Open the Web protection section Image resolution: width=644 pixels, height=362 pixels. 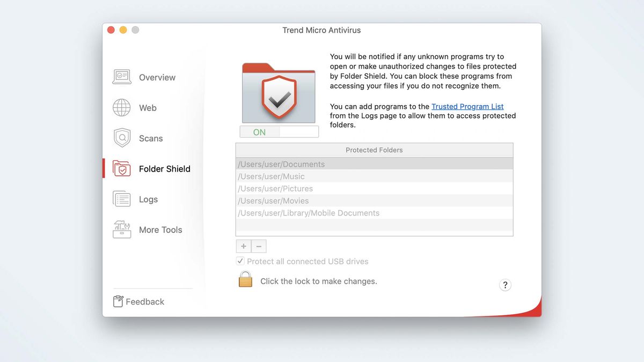pos(121,107)
